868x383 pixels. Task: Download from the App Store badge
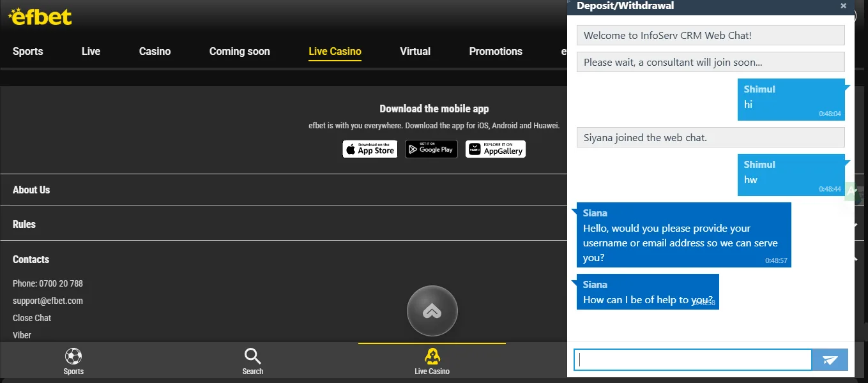[370, 149]
